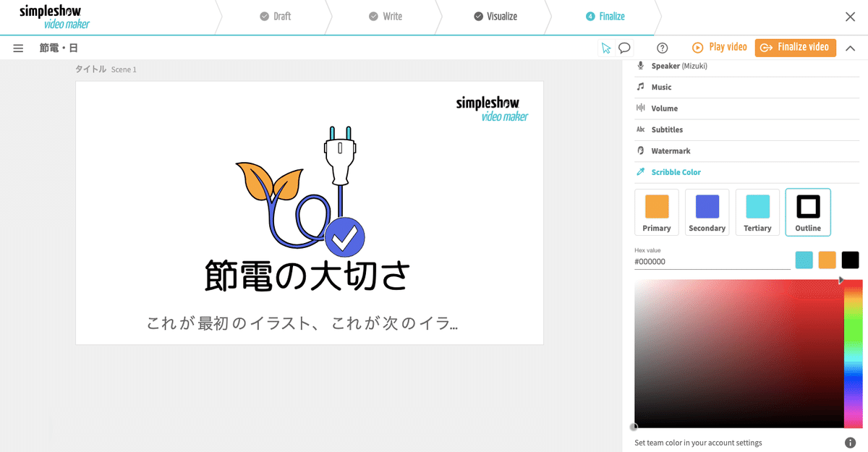Click the Scene 1 label
Viewport: 868px width, 452px height.
[x=124, y=69]
